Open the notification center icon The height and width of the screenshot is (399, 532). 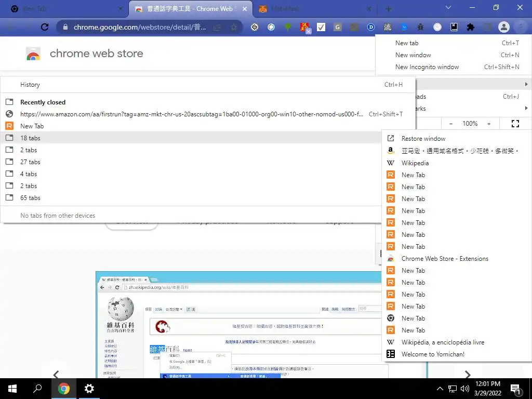click(x=515, y=389)
